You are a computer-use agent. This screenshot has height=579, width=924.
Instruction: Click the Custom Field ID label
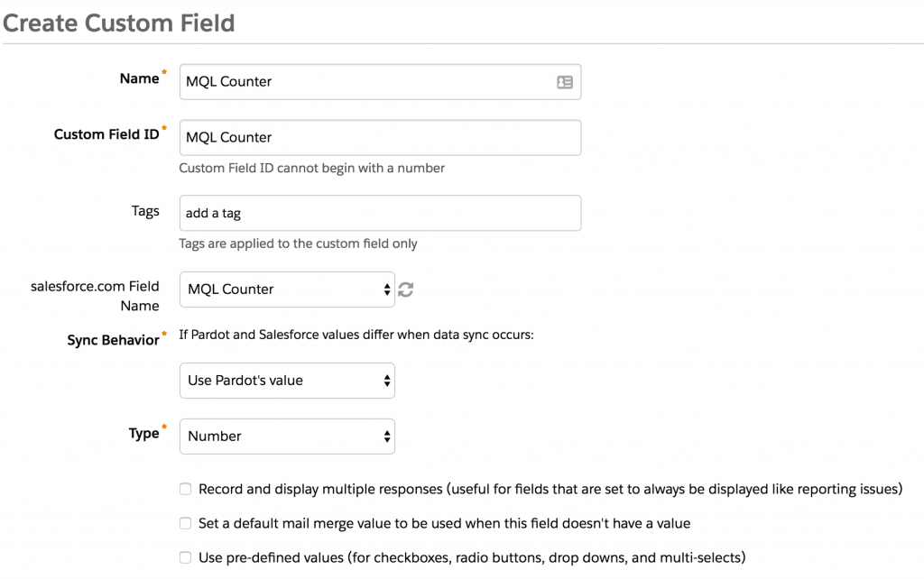[106, 134]
